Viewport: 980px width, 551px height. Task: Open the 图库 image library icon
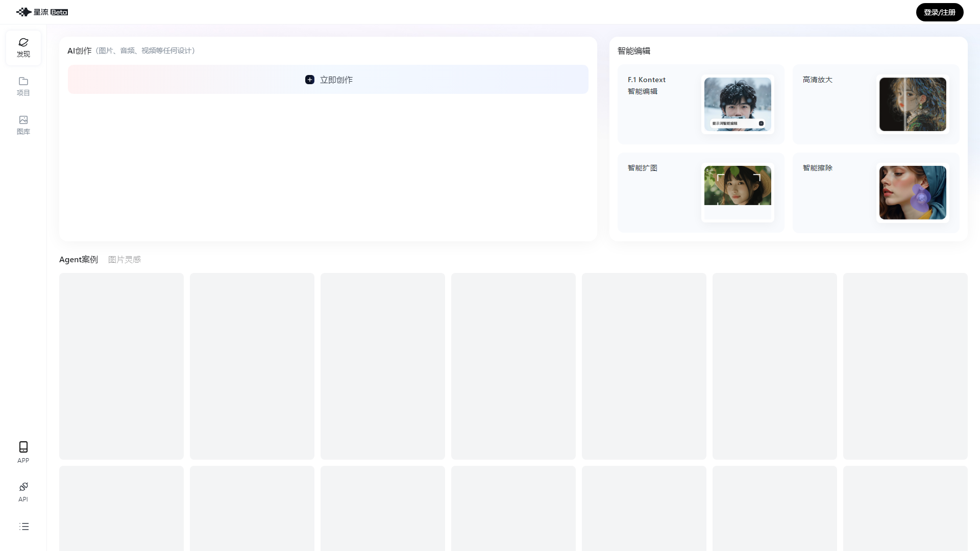tap(23, 120)
